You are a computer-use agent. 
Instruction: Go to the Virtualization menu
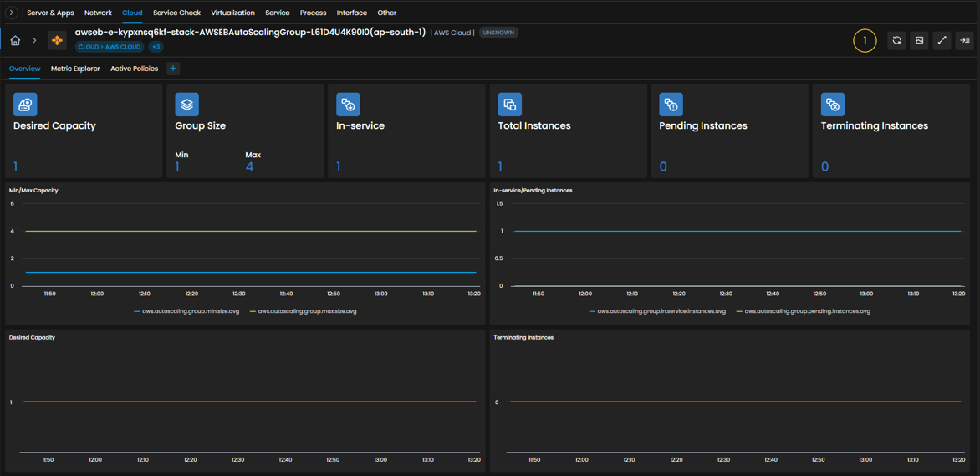[x=232, y=13]
